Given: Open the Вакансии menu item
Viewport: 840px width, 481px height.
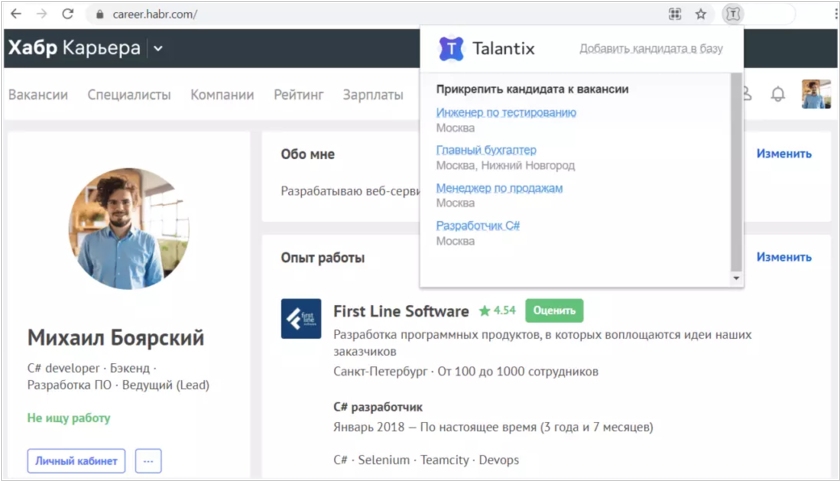Looking at the screenshot, I should coord(38,95).
